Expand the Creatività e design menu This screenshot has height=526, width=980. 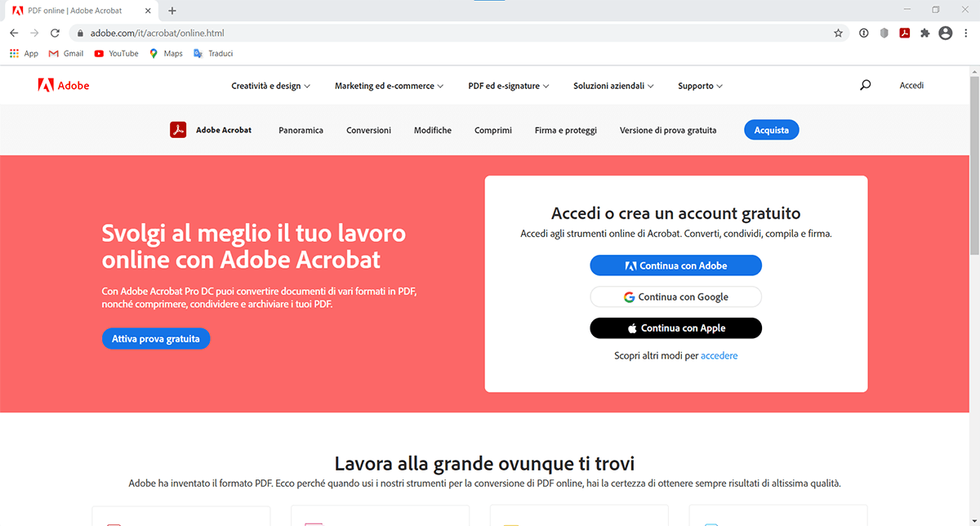271,86
